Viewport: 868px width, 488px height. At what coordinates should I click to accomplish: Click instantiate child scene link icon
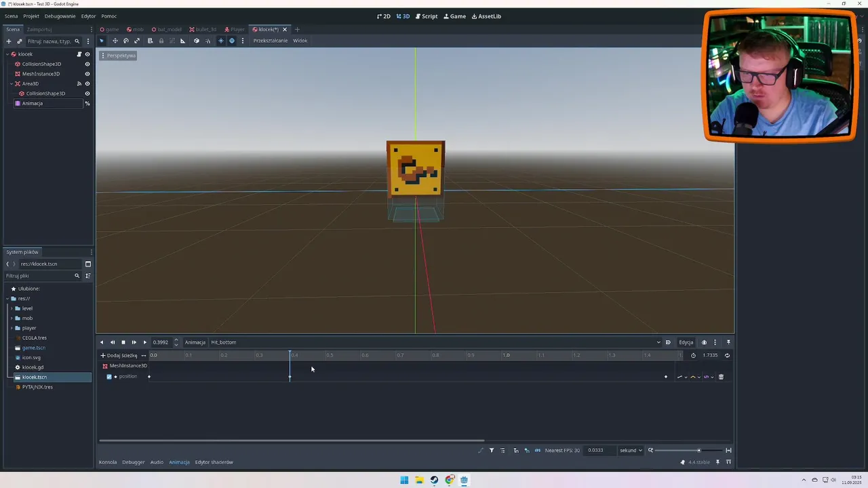coord(19,41)
